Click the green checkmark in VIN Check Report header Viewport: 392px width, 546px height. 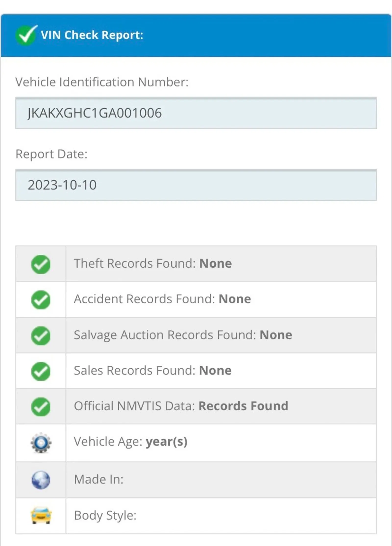click(x=27, y=35)
